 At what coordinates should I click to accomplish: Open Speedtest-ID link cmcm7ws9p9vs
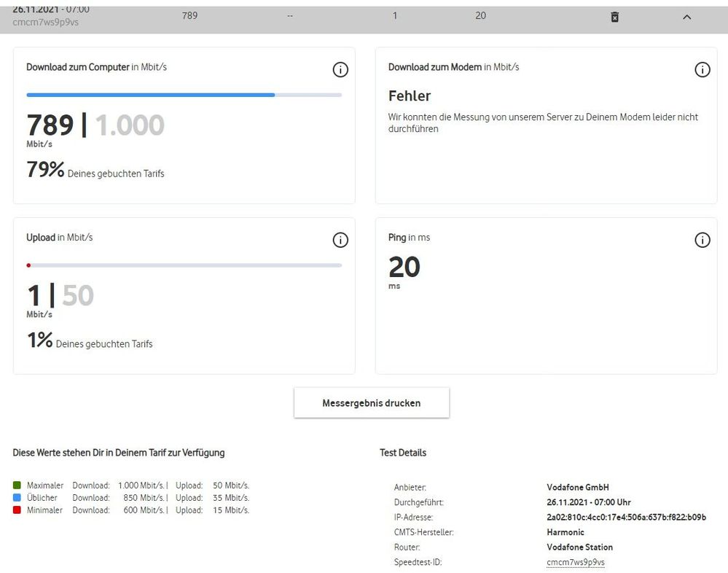(x=576, y=562)
